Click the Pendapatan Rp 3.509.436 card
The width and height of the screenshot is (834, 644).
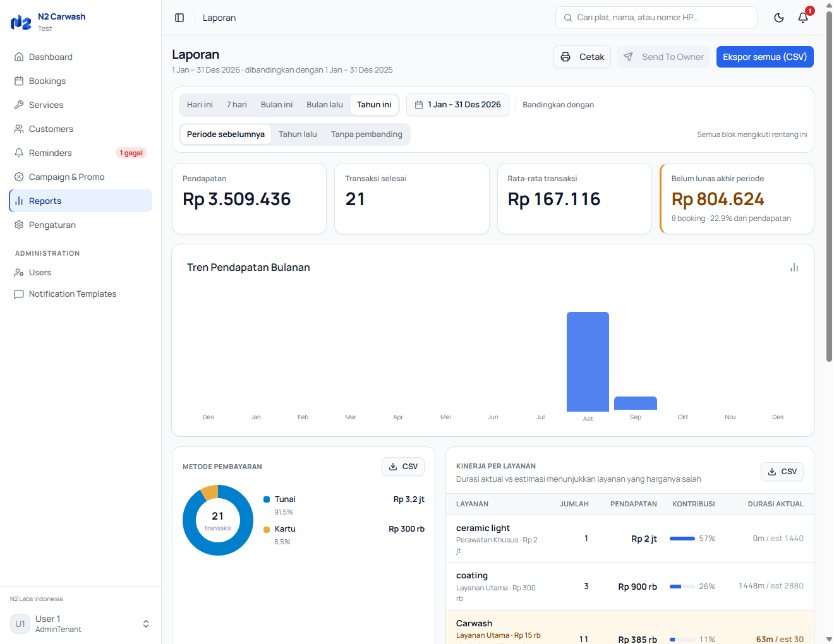coord(249,198)
